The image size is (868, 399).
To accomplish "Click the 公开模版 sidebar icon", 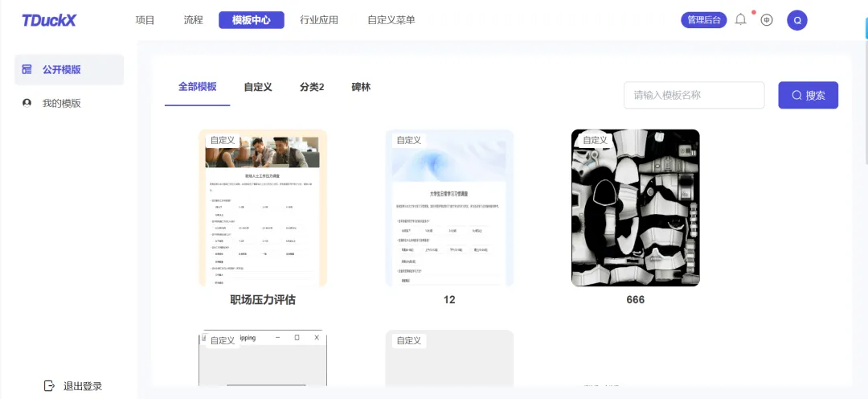I will 27,70.
